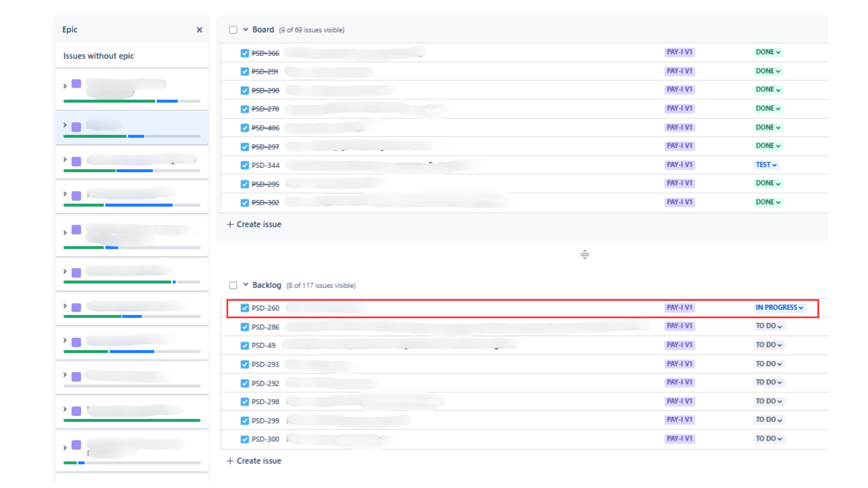Click the PSD-291 issue type icon
The image size is (868, 488).
click(x=245, y=71)
